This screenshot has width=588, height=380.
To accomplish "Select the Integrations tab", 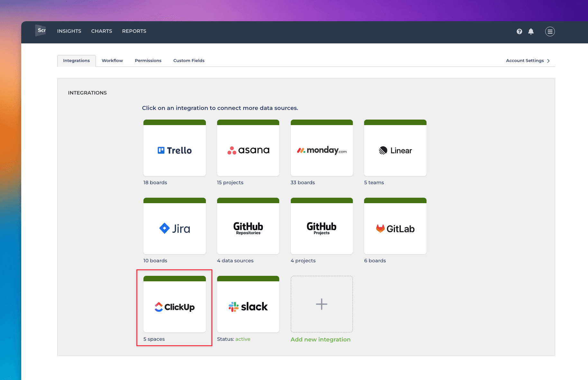I will click(77, 61).
